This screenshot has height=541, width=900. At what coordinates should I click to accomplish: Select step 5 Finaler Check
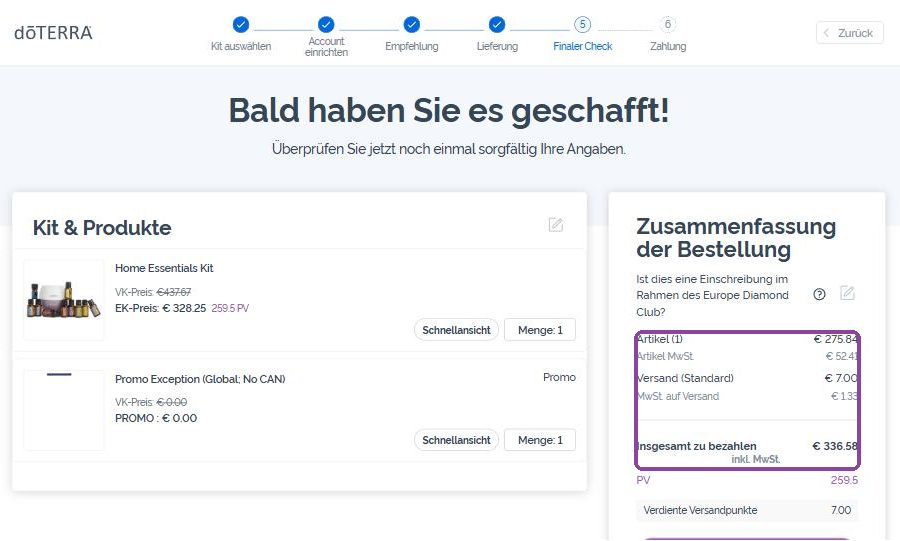[583, 25]
